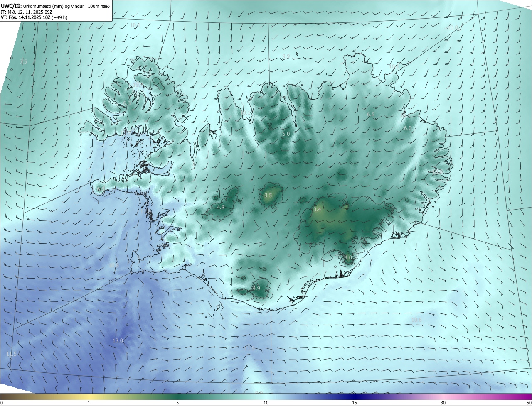Image resolution: width=532 pixels, height=406 pixels.
Task: Click the 9.9 value label
Action: point(286,56)
